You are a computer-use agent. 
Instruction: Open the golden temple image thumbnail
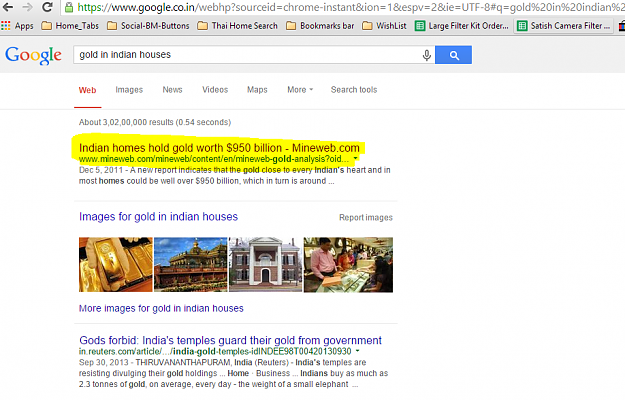point(191,265)
